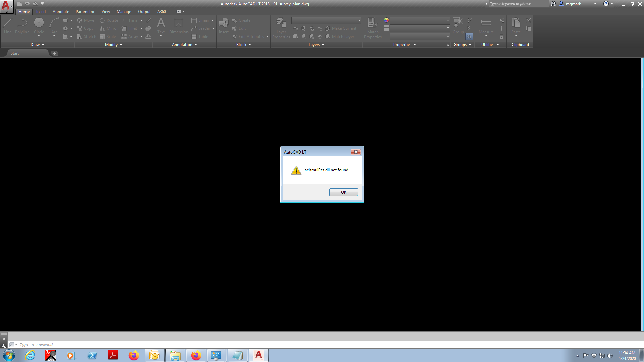Click the Linear dimension button
This screenshot has width=644, height=362.
(x=200, y=20)
